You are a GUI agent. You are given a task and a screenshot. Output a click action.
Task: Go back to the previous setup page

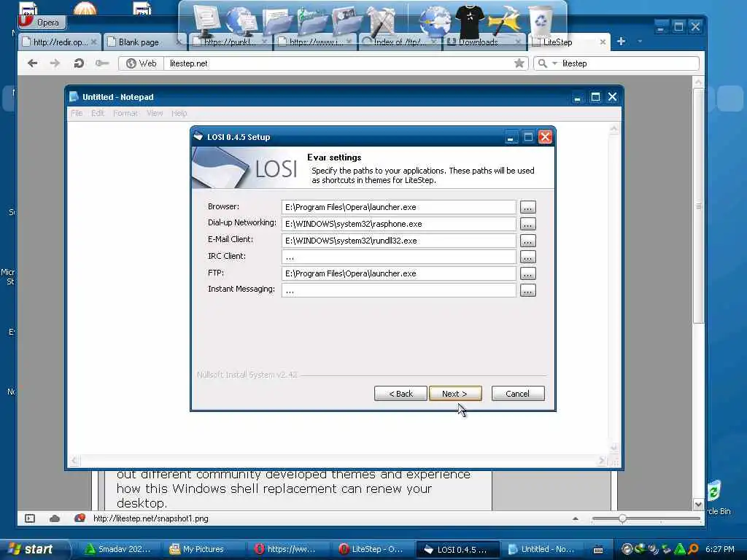tap(400, 394)
